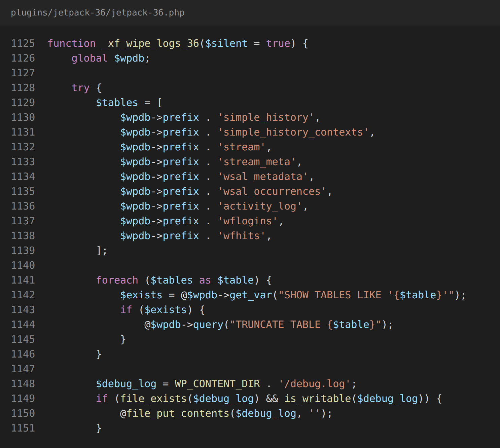Screen dimensions: 500x448
Task: Select the 'stream_meta' string
Action: tap(257, 162)
